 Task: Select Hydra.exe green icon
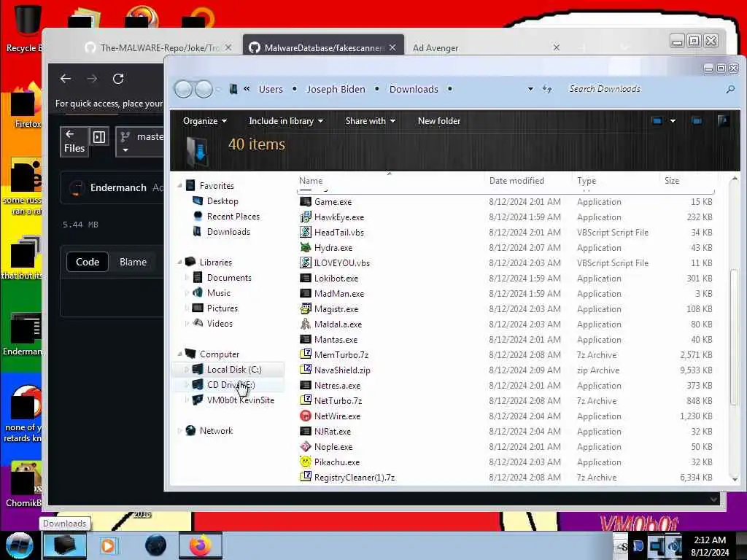[306, 248]
